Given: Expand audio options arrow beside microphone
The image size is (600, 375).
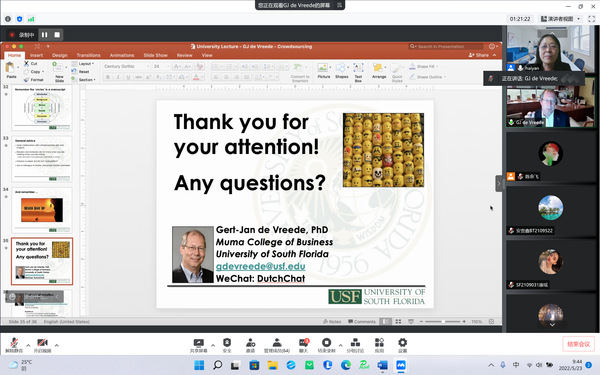Looking at the screenshot, I should 28,345.
